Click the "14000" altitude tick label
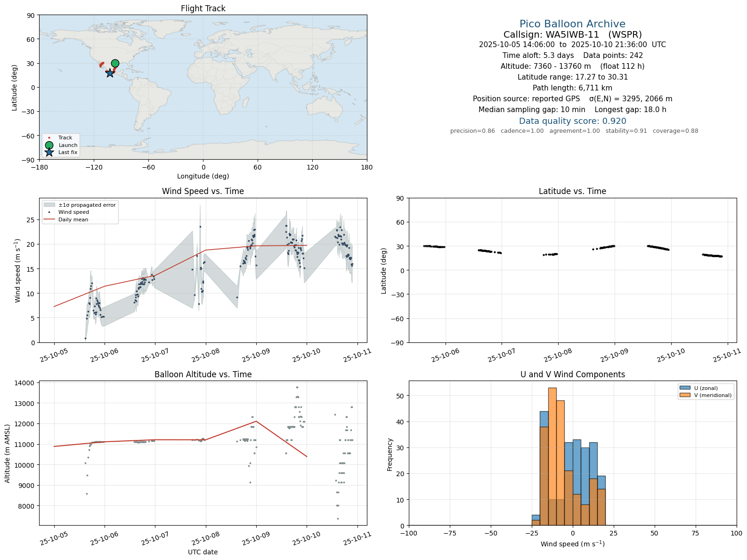Image resolution: width=747 pixels, height=560 pixels. tap(25, 383)
